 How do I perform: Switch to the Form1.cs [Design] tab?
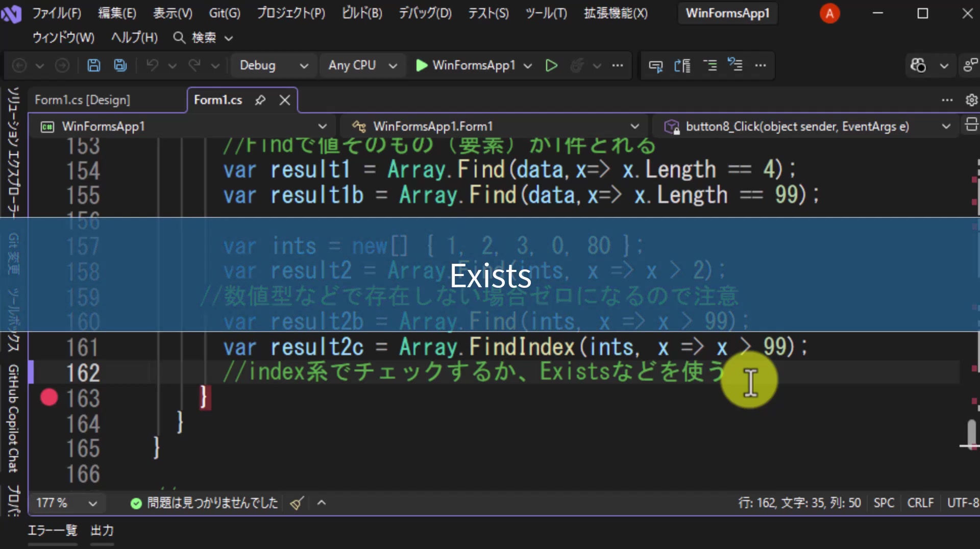82,100
